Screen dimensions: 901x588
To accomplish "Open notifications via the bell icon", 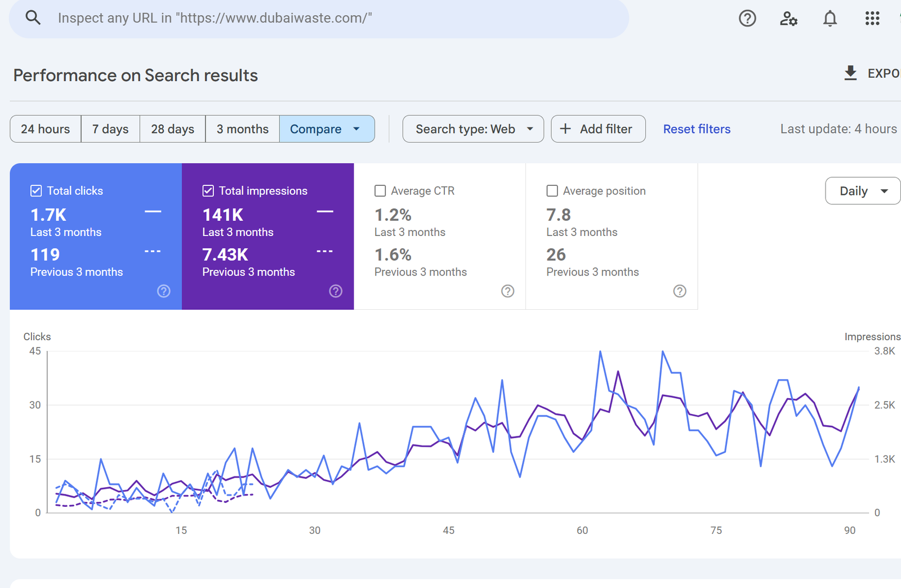I will point(829,18).
